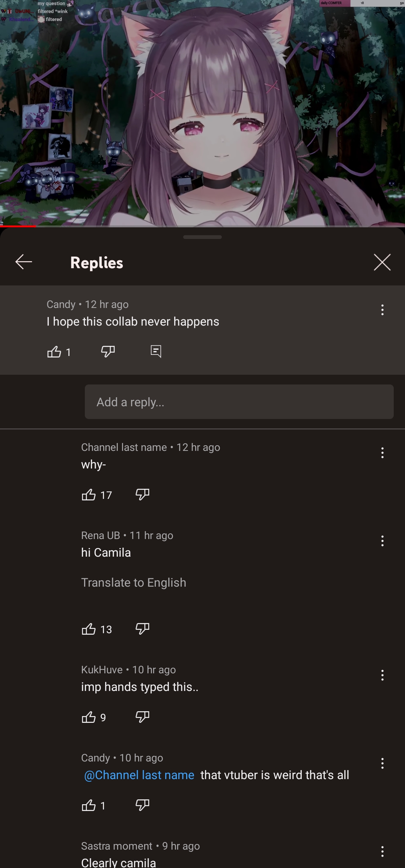The width and height of the screenshot is (405, 868).
Task: Like KukHuve's 'imp hands typed this' reply
Action: [x=89, y=717]
